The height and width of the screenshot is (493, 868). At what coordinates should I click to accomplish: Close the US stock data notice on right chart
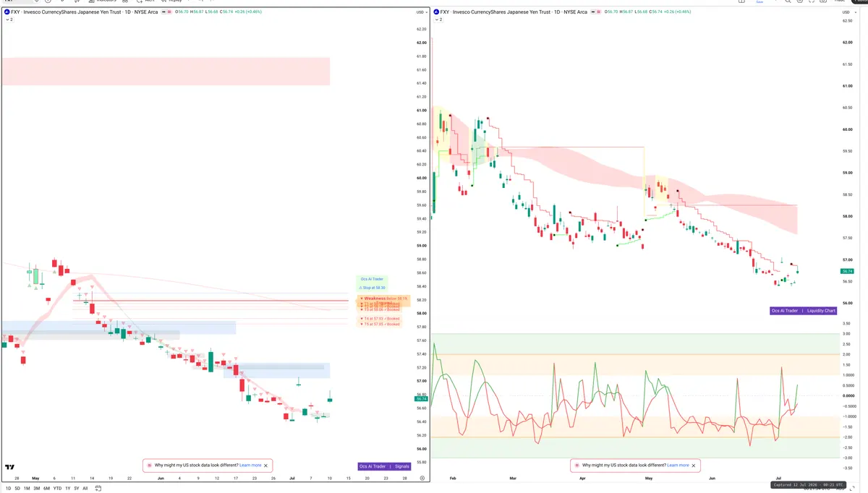(693, 466)
